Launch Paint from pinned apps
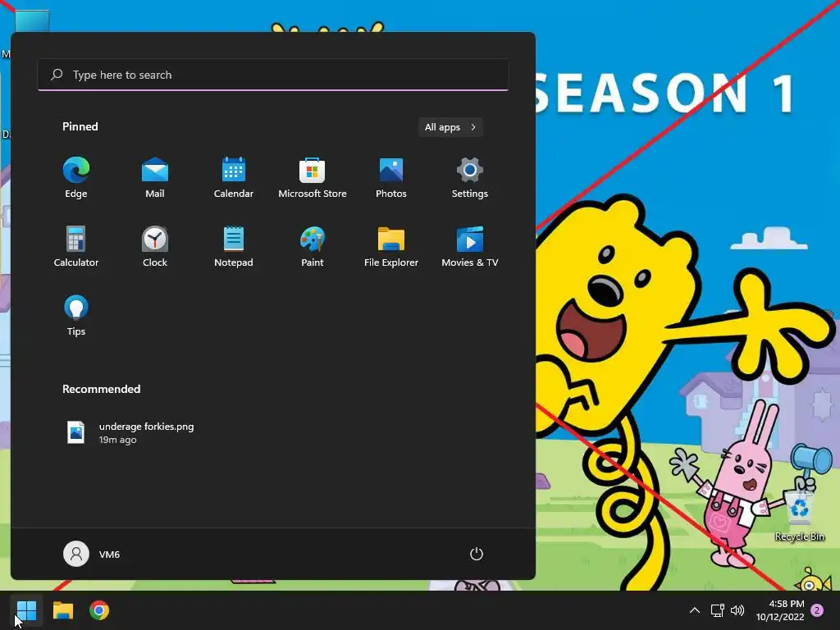Screen dimensions: 840x630 point(313,247)
